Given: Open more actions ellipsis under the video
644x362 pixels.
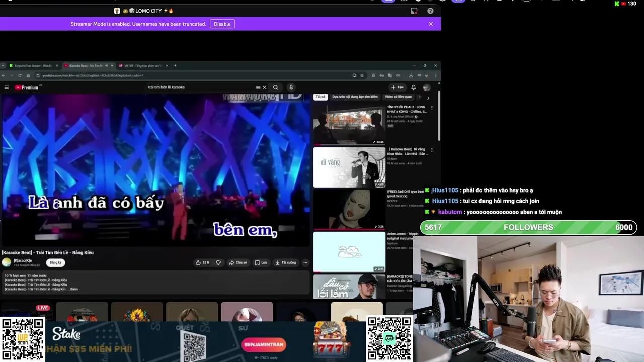Looking at the screenshot, I should pos(305,262).
